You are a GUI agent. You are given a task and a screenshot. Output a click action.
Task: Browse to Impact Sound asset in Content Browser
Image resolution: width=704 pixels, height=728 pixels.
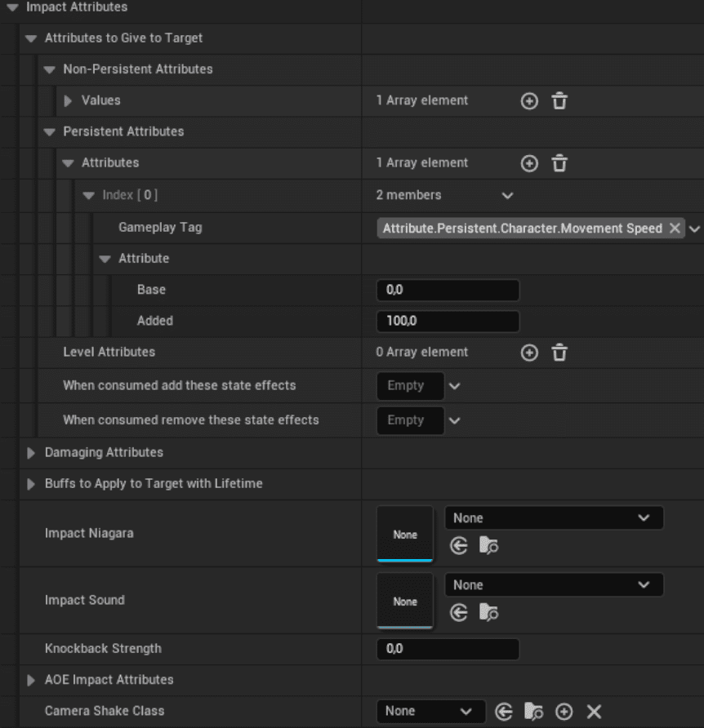pyautogui.click(x=488, y=612)
